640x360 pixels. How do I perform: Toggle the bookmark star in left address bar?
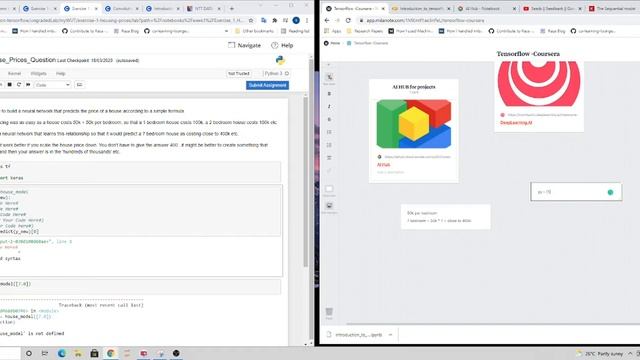[251, 20]
